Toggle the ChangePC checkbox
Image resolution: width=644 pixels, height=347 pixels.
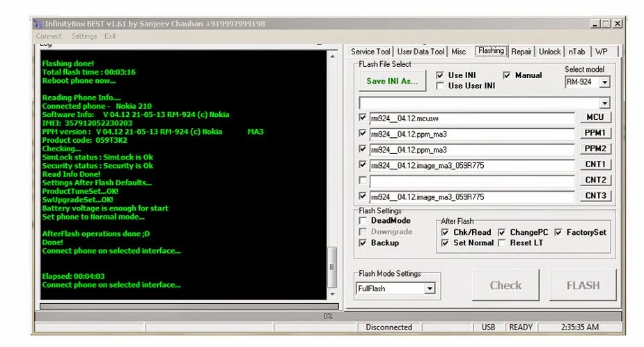coord(501,232)
